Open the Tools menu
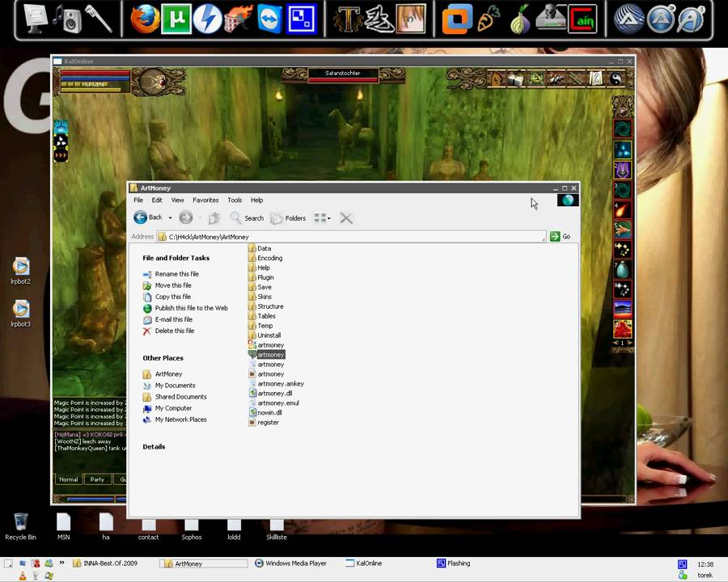Screen dimensions: 728x582 point(235,200)
